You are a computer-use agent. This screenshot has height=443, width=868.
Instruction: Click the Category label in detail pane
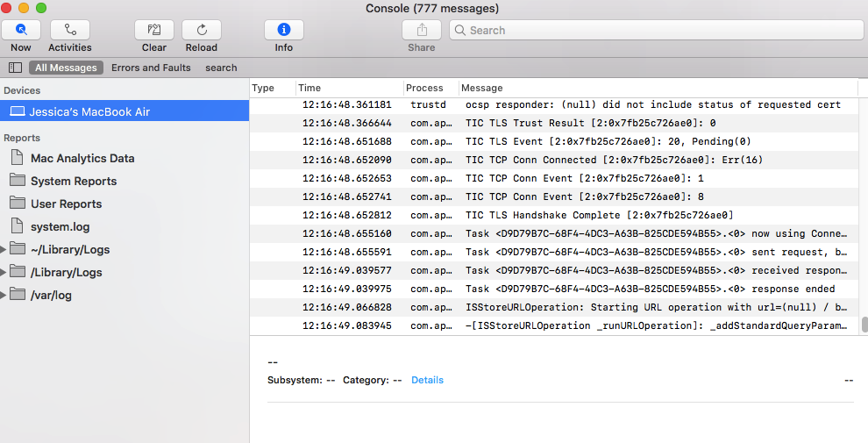coord(366,380)
